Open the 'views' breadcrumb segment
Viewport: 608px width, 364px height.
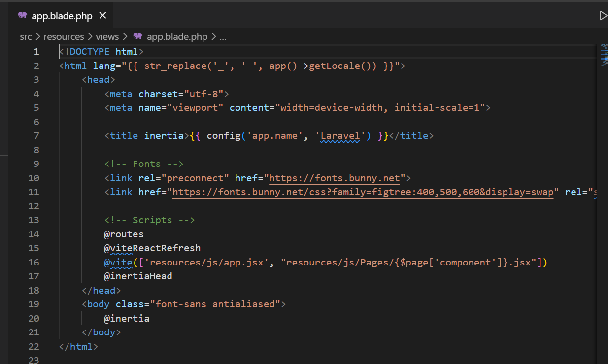coord(107,36)
